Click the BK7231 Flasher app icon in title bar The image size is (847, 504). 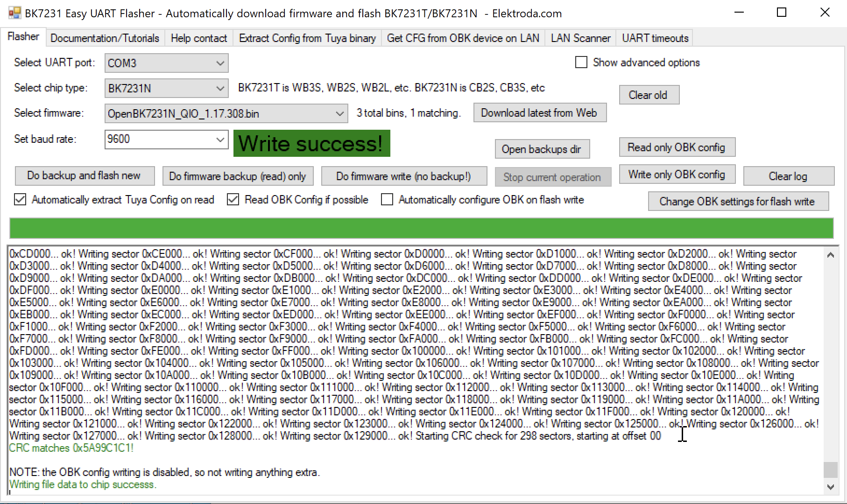click(14, 13)
